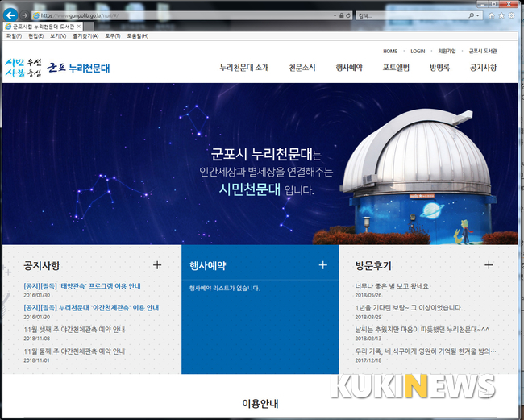This screenshot has height=420, width=524.
Task: Click the 군포시 도서관 top link
Action: click(483, 51)
